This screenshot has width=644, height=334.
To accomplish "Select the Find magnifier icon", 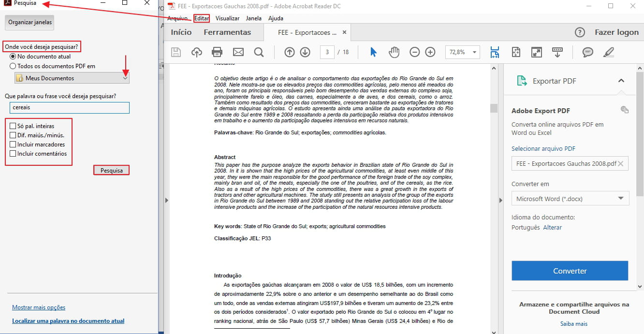I will tap(259, 52).
